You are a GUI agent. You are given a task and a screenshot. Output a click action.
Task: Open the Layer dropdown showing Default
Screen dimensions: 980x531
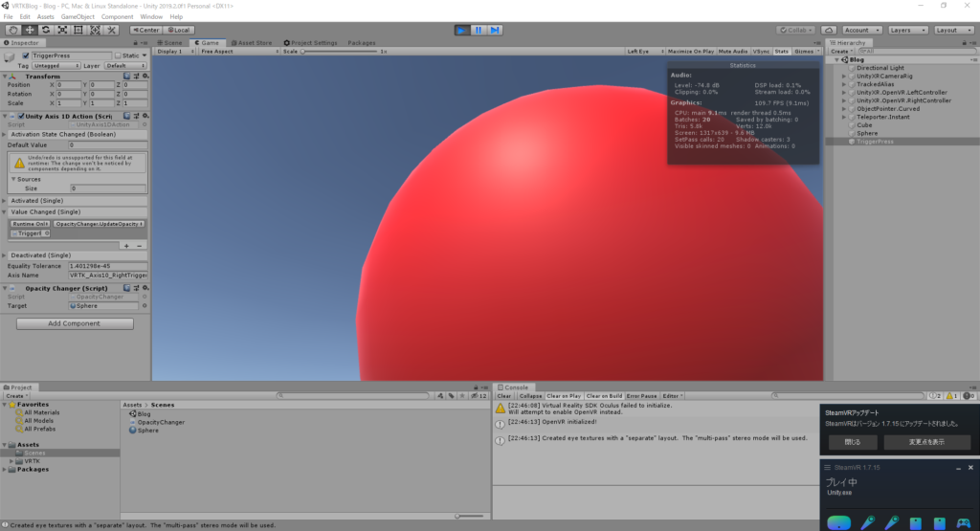tap(125, 66)
